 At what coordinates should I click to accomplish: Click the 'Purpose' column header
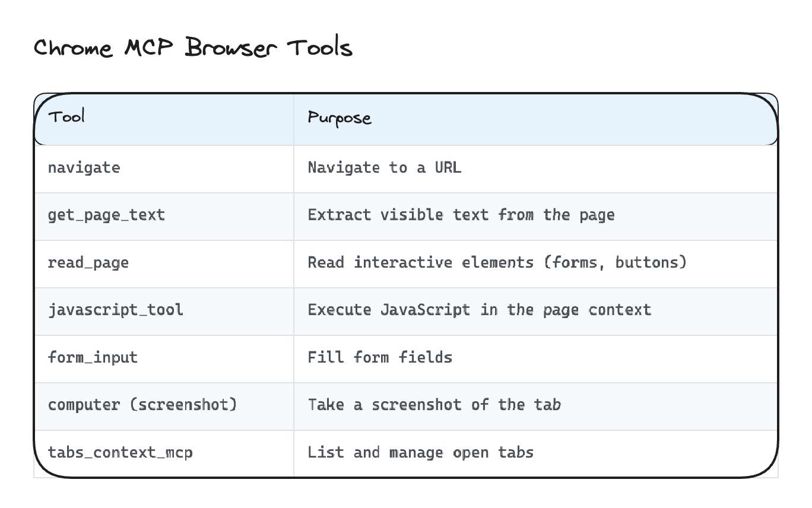pos(340,118)
